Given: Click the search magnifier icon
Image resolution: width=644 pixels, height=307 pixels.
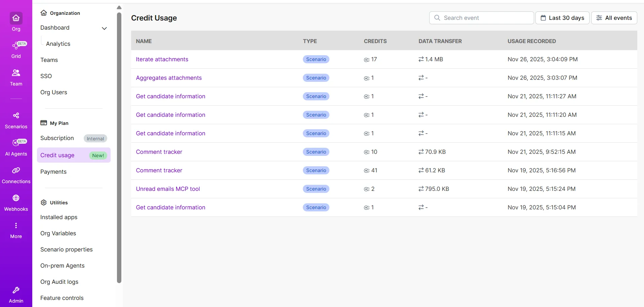Looking at the screenshot, I should [437, 18].
